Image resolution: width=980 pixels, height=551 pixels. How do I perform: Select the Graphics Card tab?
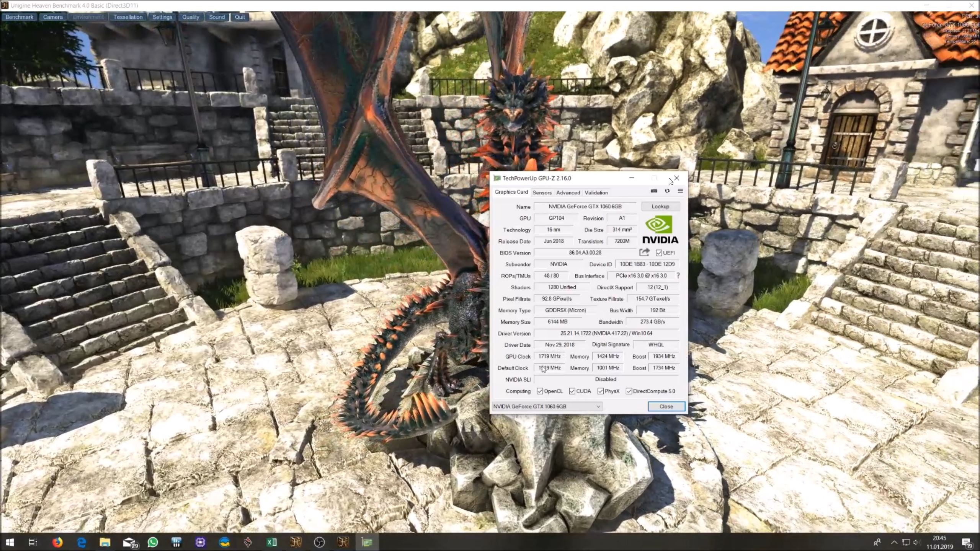pyautogui.click(x=511, y=192)
